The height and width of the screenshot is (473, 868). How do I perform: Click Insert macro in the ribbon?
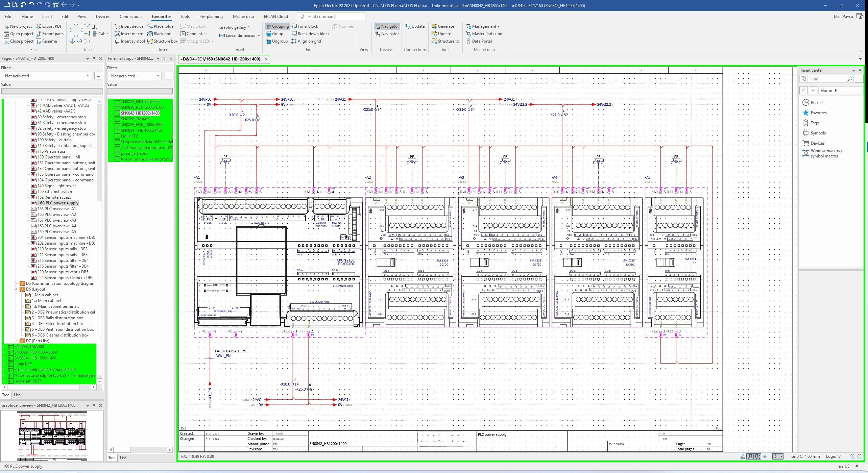129,34
